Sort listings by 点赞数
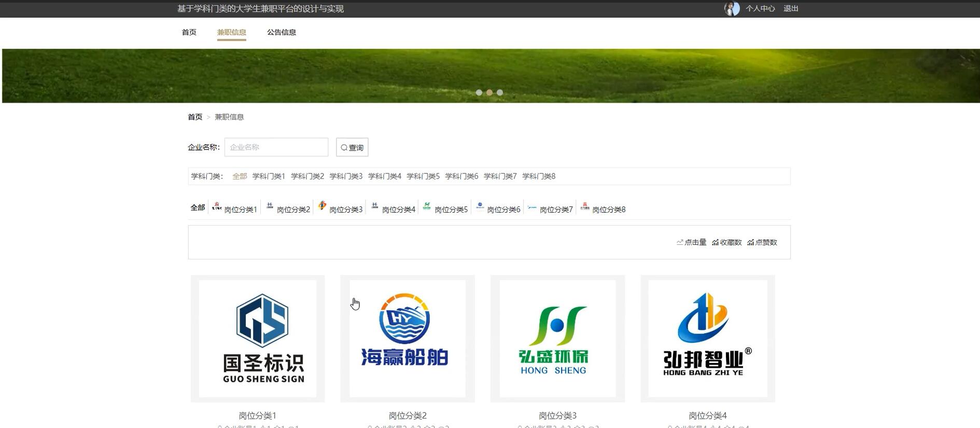 coord(762,242)
